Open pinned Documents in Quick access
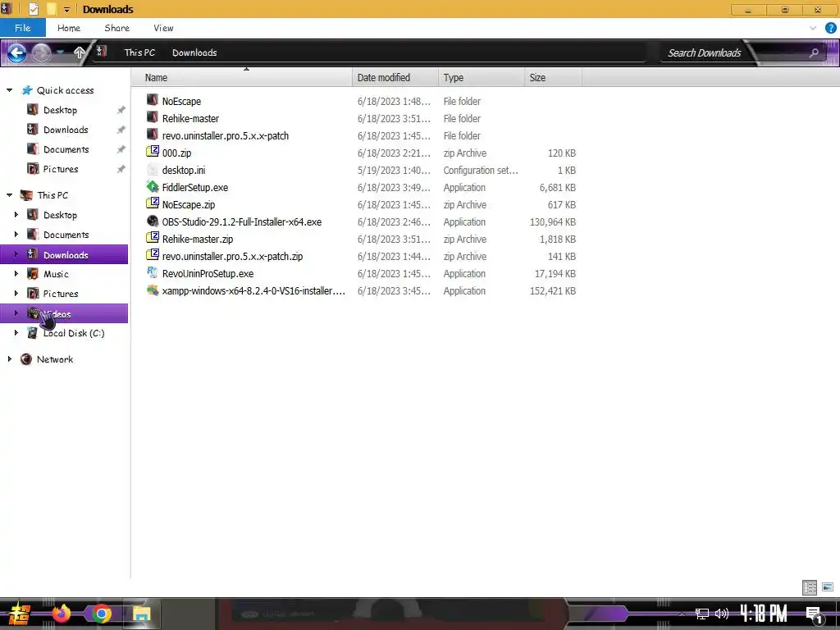The height and width of the screenshot is (630, 840). coord(66,149)
